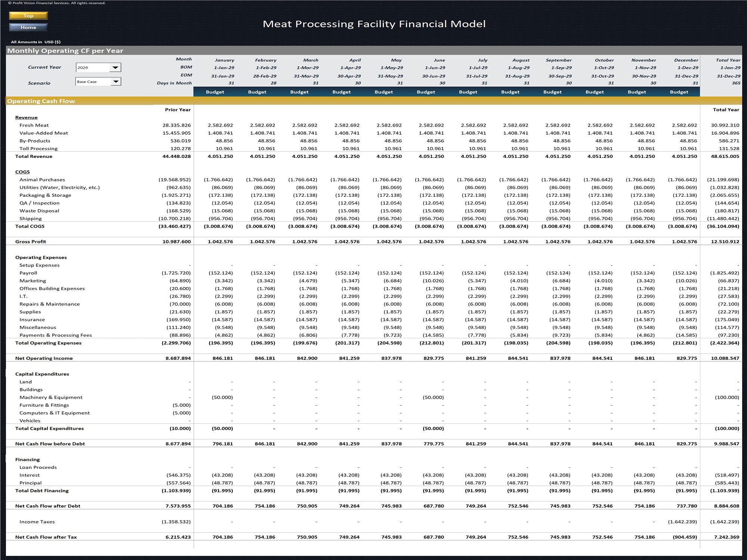Screen dimensions: 747x560
Task: Select the Waste Disposal row label
Action: [39, 211]
